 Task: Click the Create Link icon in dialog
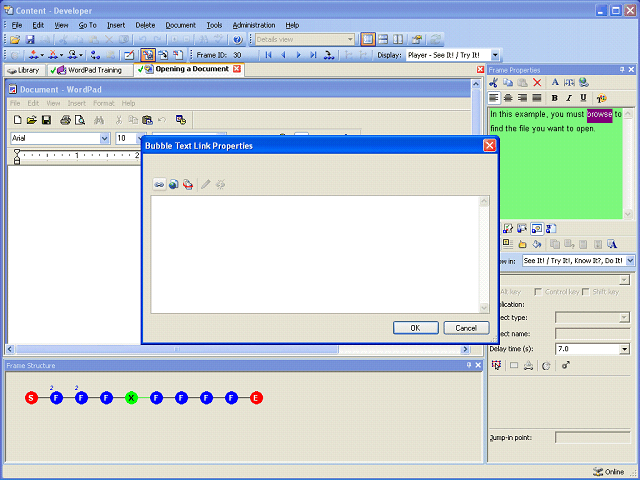pos(159,184)
